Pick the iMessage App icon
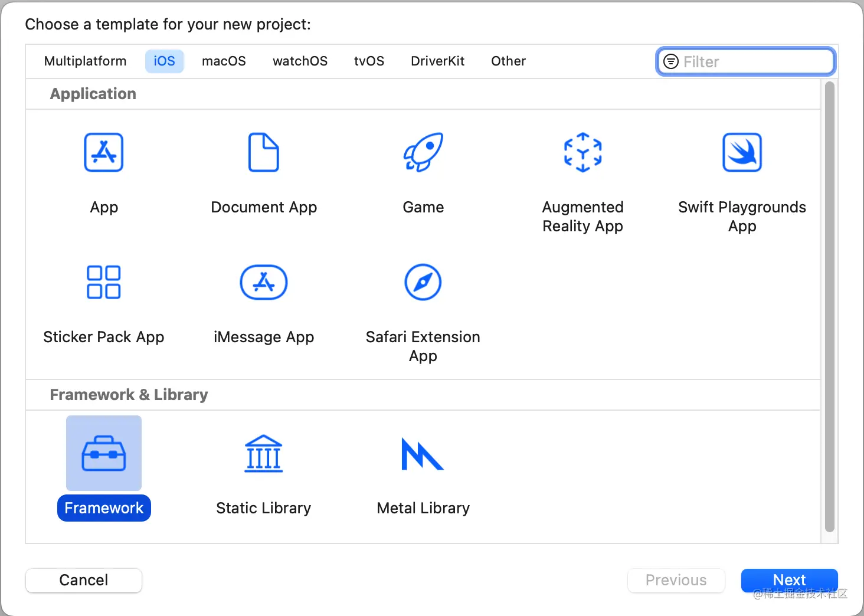The height and width of the screenshot is (616, 864). 264,282
